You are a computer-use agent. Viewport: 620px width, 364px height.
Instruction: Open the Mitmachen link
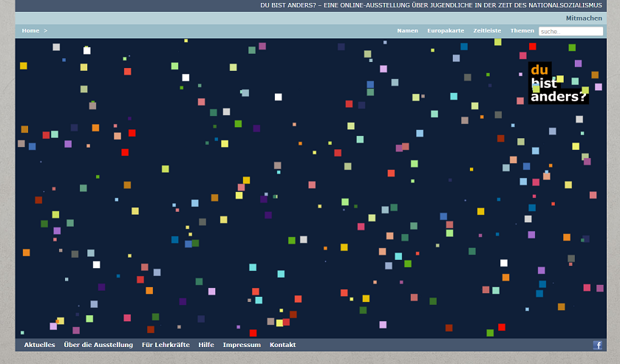584,18
